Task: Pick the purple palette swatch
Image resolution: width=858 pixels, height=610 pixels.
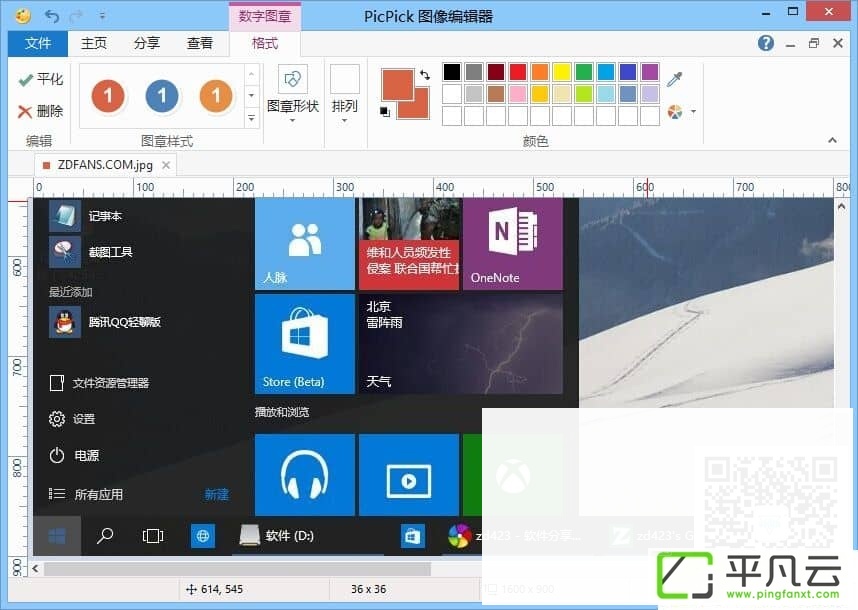Action: (650, 72)
